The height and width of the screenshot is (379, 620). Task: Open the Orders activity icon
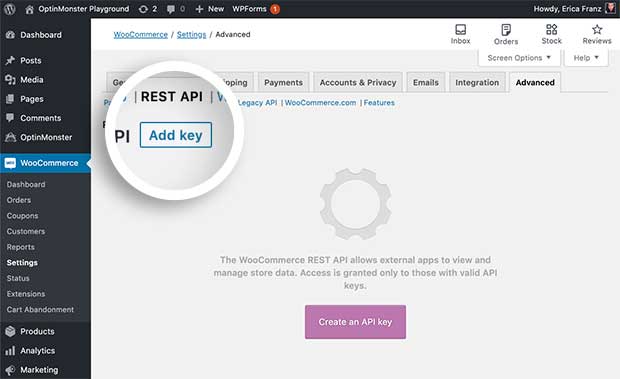click(x=506, y=30)
